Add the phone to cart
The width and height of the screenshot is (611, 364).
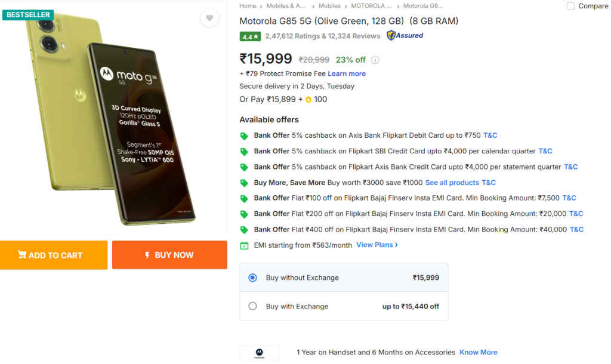[54, 255]
